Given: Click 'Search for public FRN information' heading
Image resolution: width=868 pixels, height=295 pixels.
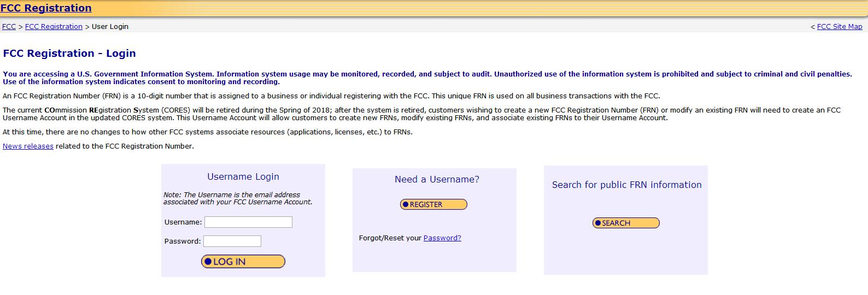Looking at the screenshot, I should tap(626, 185).
